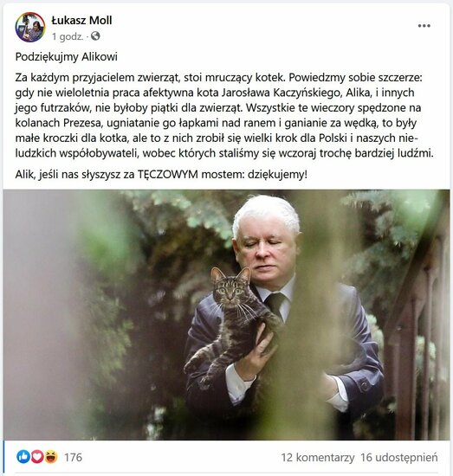Open Łukasz Moll's round profile avatar
The width and height of the screenshot is (453, 476).
[x=30, y=28]
